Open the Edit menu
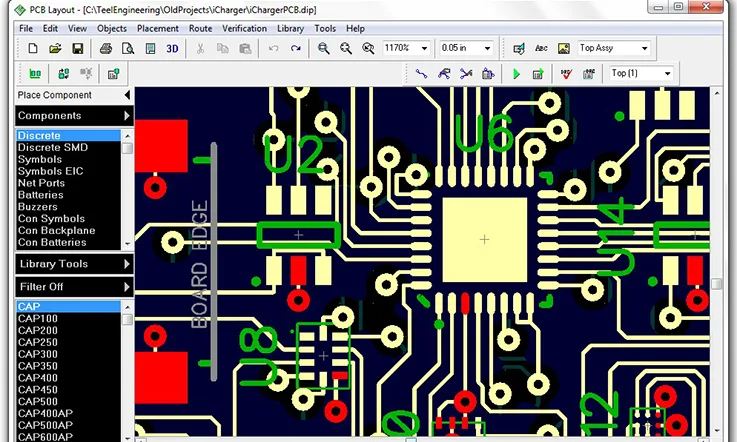This screenshot has width=737, height=442. pyautogui.click(x=50, y=28)
